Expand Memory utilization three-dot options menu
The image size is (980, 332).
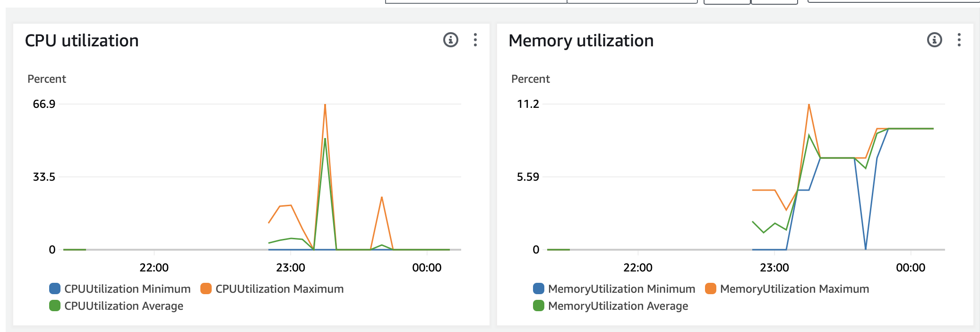(x=959, y=40)
